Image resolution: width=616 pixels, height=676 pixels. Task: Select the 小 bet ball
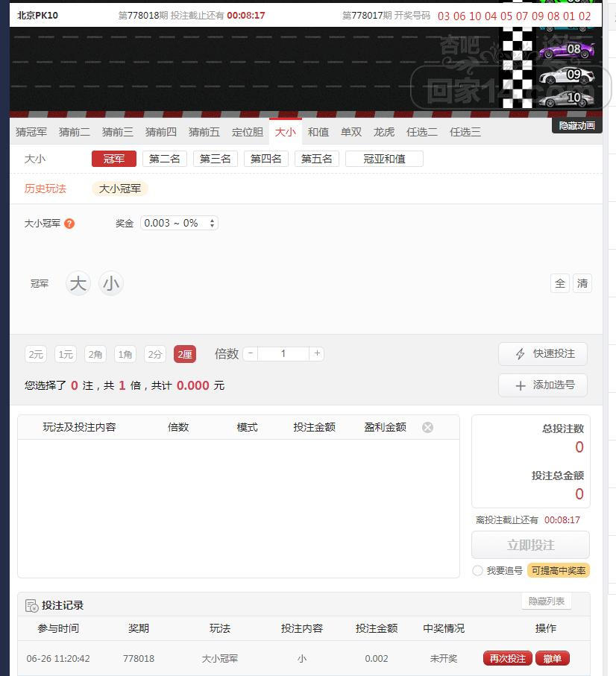[111, 284]
